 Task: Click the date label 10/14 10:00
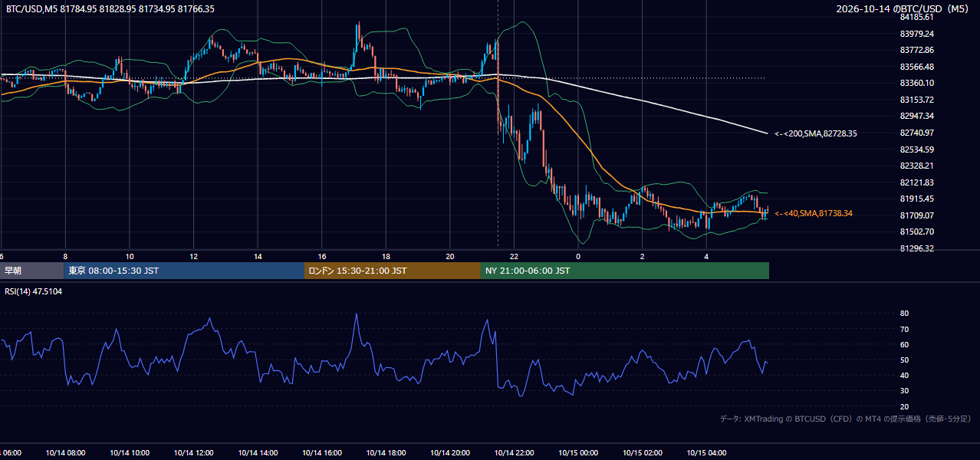point(130,452)
